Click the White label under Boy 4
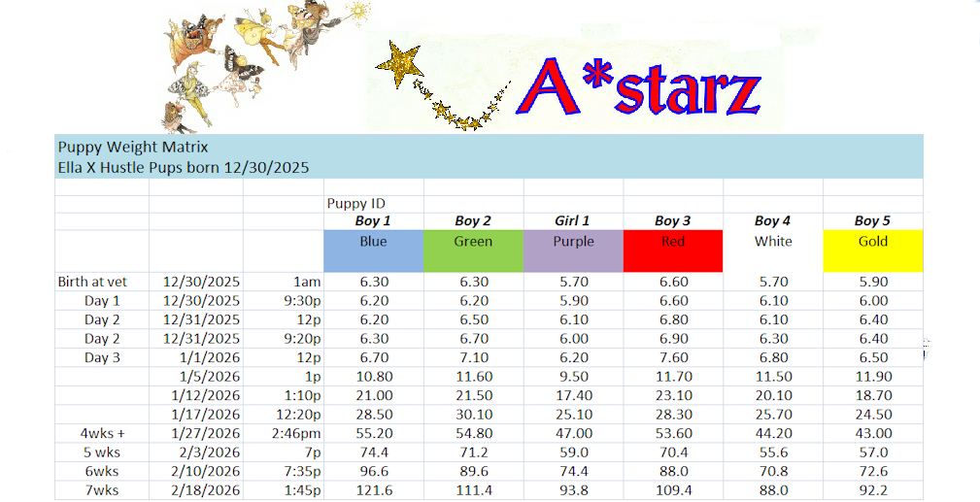980x502 pixels. 773,241
